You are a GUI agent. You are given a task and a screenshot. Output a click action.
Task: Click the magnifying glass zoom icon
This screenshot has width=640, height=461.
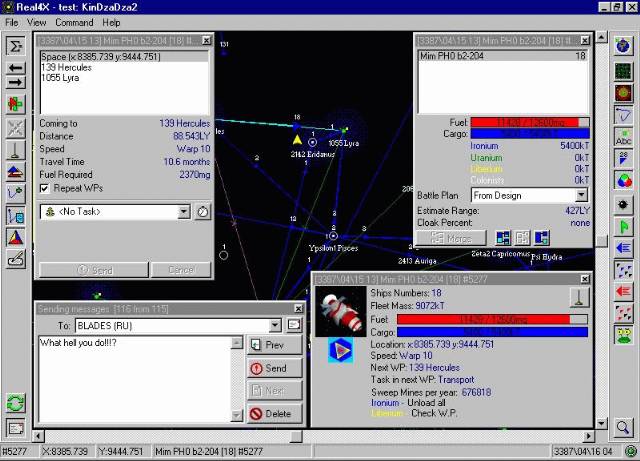coord(623,428)
